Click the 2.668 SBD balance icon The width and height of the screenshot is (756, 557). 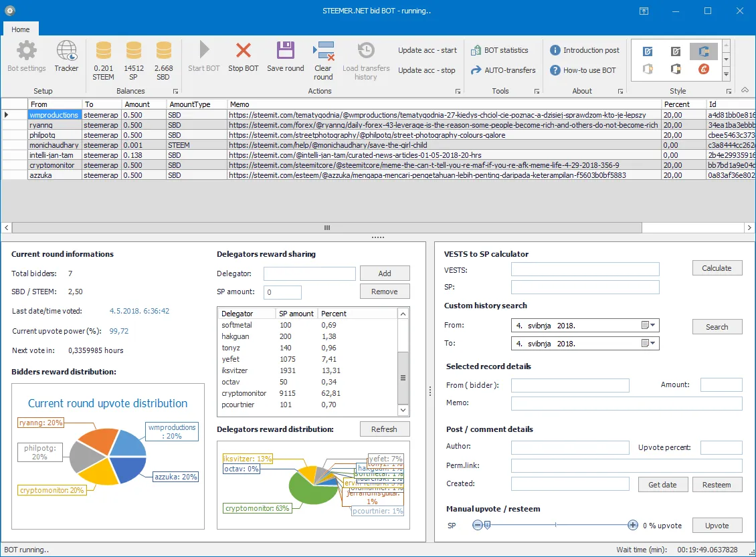(163, 51)
